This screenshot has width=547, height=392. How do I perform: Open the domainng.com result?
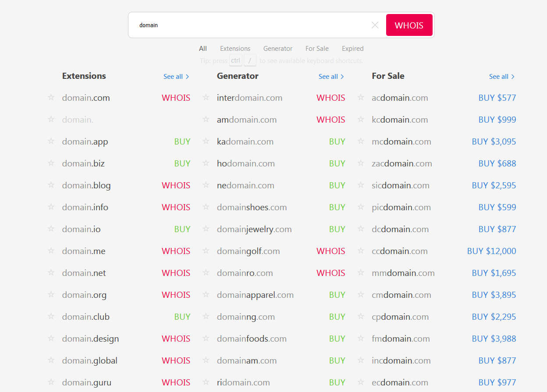click(246, 317)
